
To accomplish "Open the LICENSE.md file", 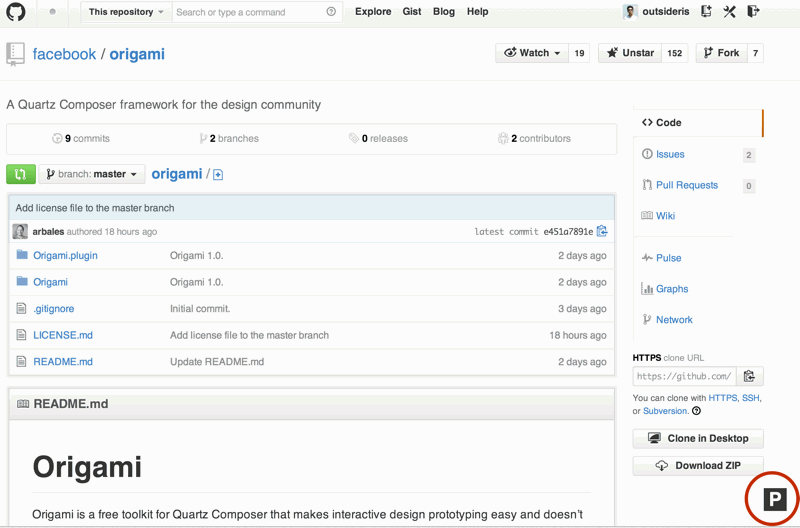I will [63, 335].
